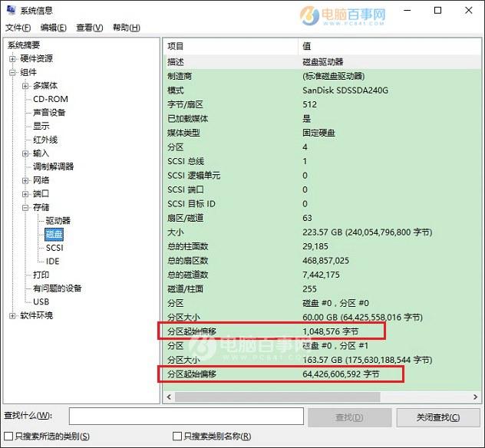Select USB in the tree

[41, 301]
